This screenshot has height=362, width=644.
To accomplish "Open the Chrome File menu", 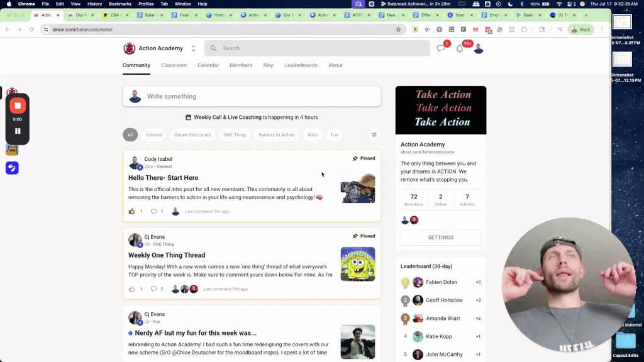I will (x=45, y=4).
